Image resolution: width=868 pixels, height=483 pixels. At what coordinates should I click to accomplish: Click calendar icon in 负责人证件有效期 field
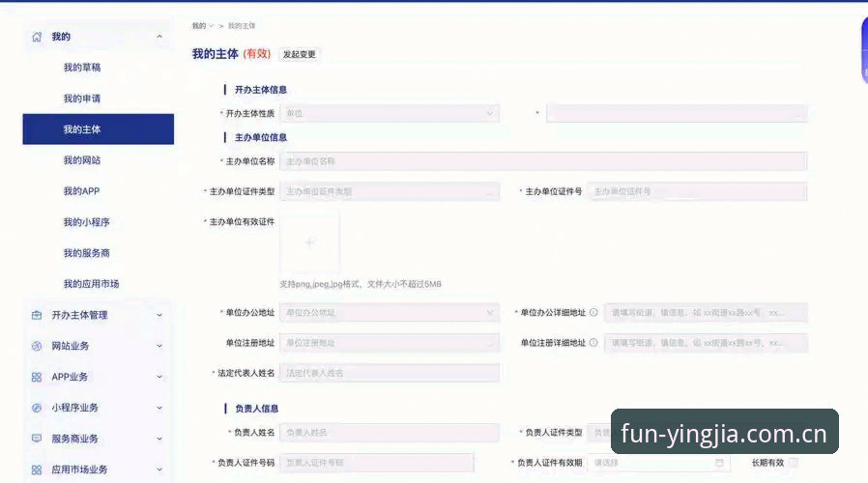click(719, 463)
